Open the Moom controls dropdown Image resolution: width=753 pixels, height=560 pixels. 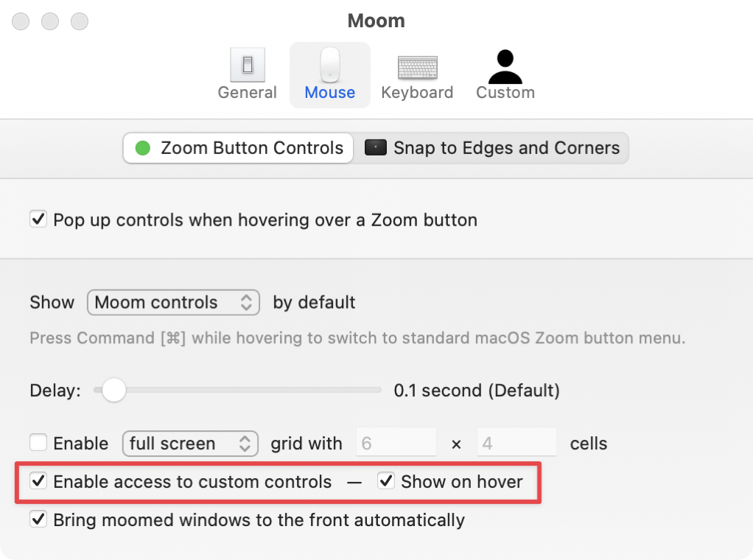(x=173, y=303)
